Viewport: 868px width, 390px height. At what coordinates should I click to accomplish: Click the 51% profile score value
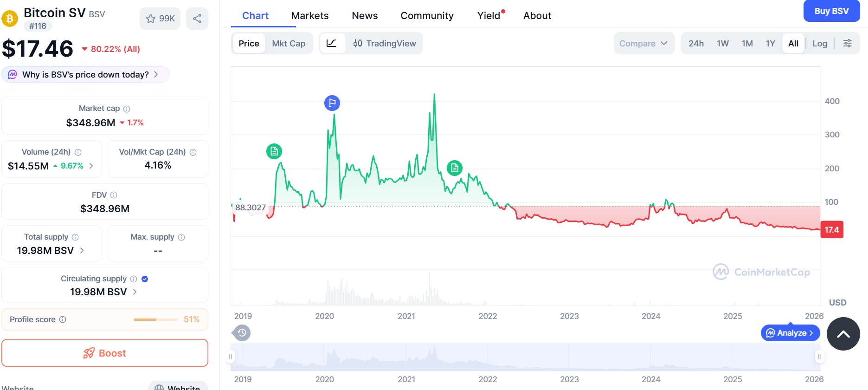192,319
